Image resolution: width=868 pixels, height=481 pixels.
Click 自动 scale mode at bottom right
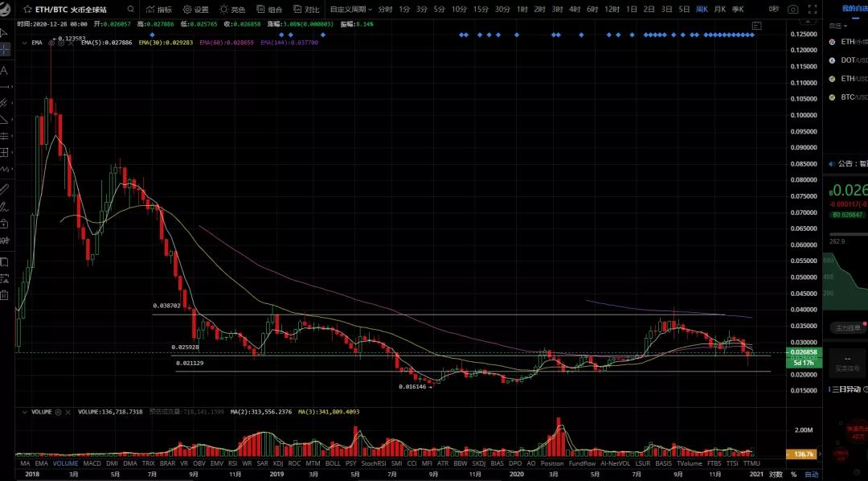[810, 475]
